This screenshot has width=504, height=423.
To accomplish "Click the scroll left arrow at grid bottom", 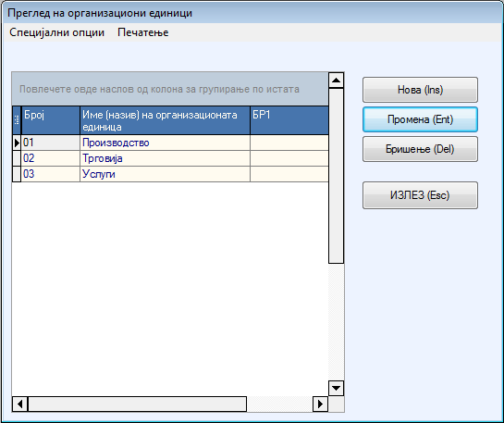I will pyautogui.click(x=20, y=404).
